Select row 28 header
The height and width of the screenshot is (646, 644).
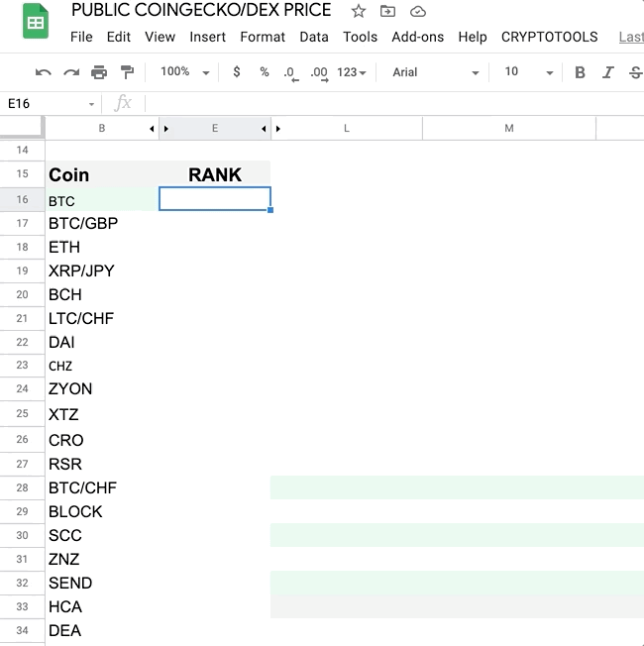(22, 487)
